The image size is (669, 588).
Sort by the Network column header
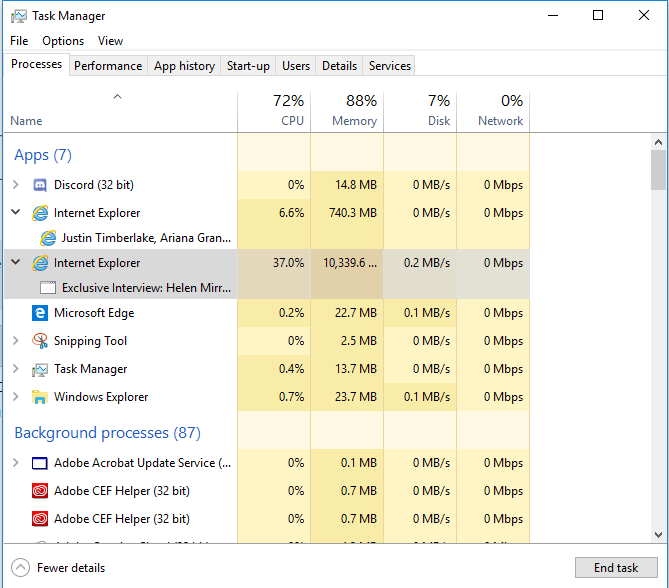click(x=493, y=111)
